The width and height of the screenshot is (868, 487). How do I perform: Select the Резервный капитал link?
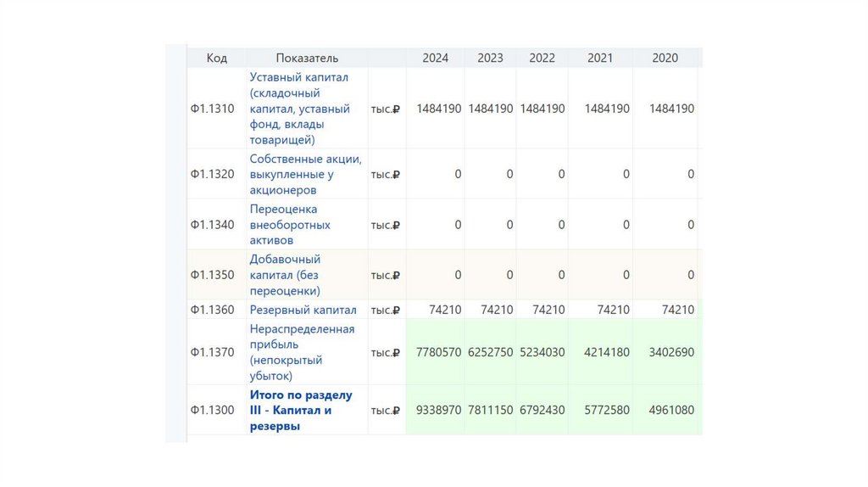tap(303, 310)
